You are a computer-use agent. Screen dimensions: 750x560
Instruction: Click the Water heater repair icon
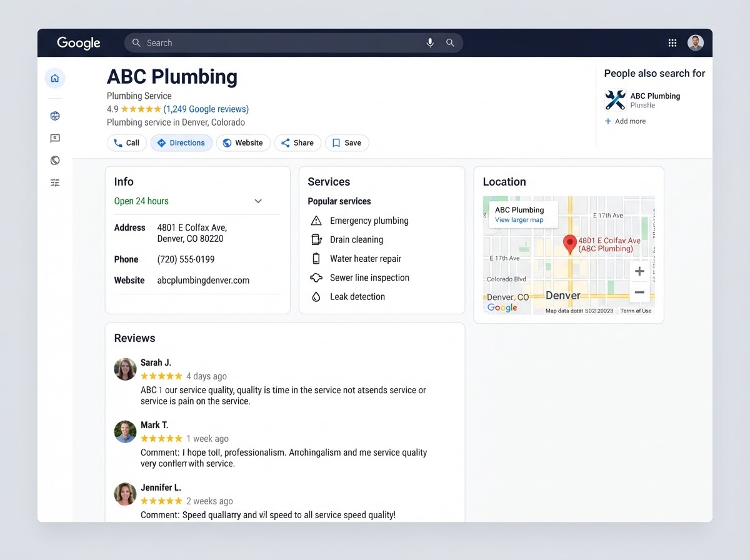pyautogui.click(x=316, y=259)
